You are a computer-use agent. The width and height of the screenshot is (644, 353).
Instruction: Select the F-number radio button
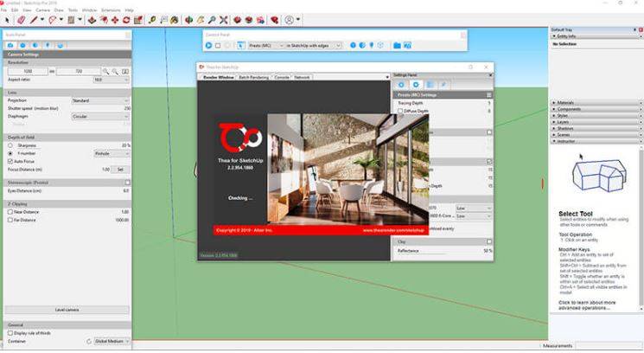[10, 153]
